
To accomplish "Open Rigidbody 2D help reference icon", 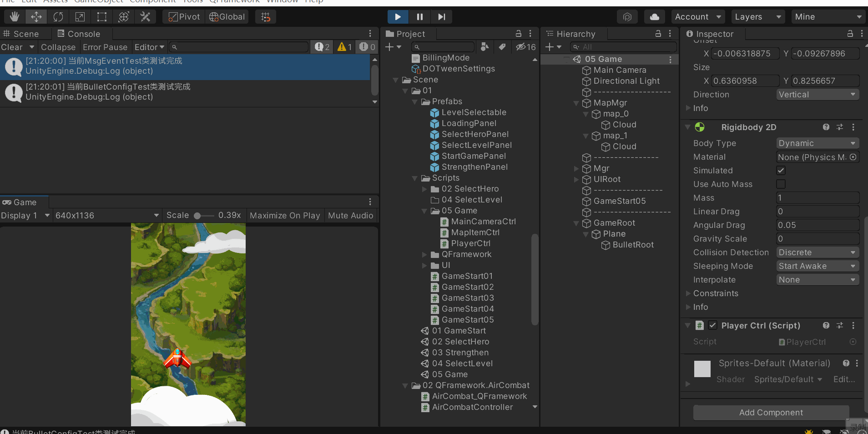I will pos(826,127).
